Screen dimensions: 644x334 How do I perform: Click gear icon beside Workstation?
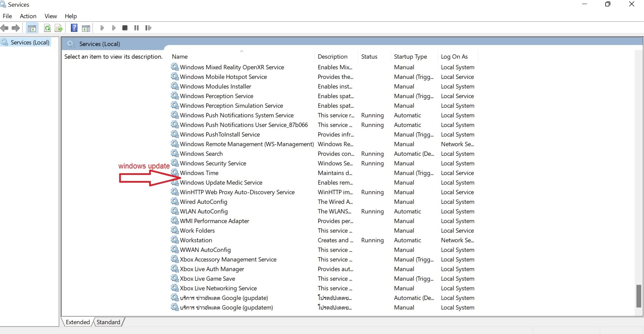pyautogui.click(x=174, y=240)
